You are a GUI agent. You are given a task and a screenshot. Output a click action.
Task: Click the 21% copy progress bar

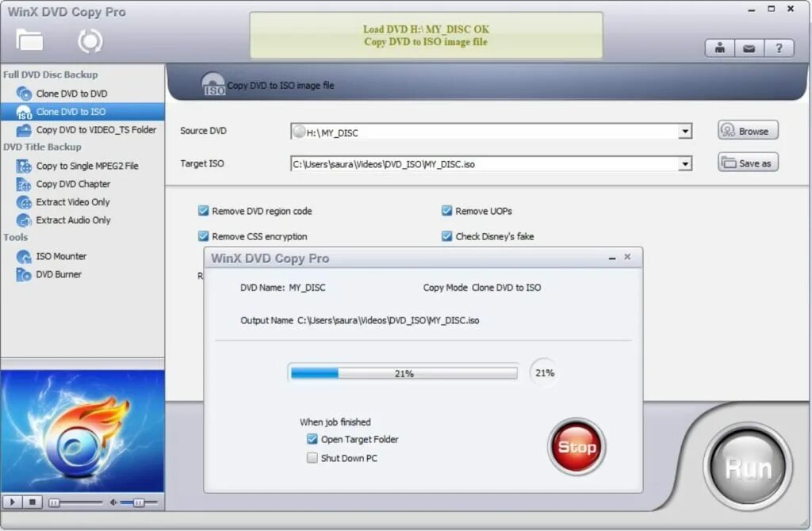404,372
